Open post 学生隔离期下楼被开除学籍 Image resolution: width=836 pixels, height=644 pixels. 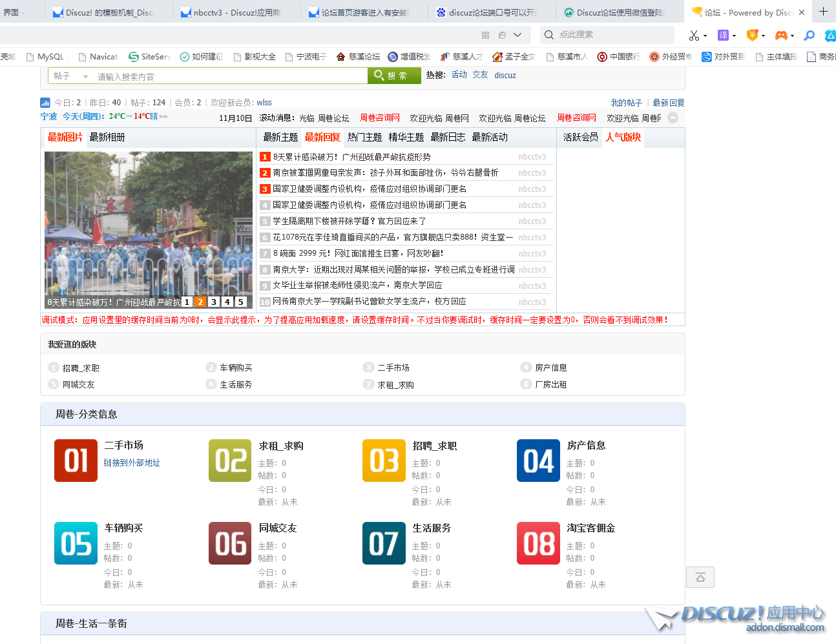click(x=350, y=221)
